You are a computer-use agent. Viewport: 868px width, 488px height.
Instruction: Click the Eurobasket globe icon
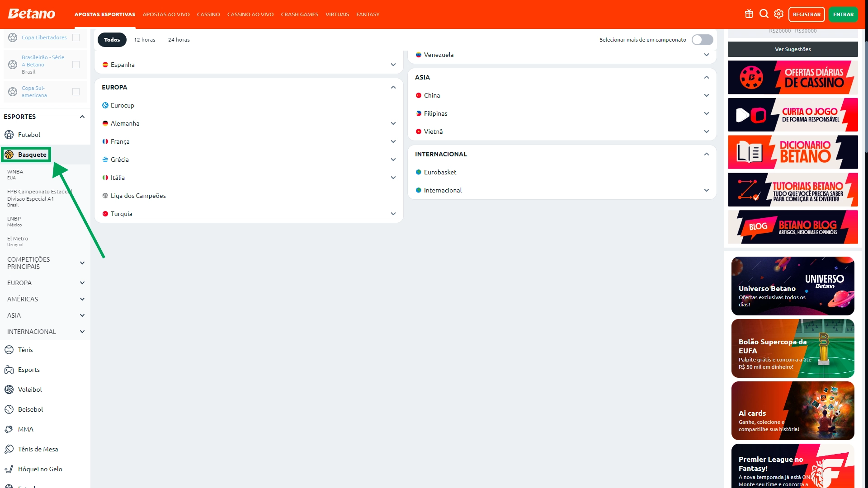pos(419,172)
